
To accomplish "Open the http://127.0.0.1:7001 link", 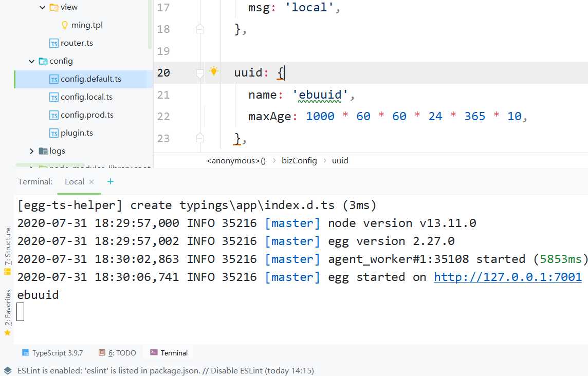I will pyautogui.click(x=507, y=277).
